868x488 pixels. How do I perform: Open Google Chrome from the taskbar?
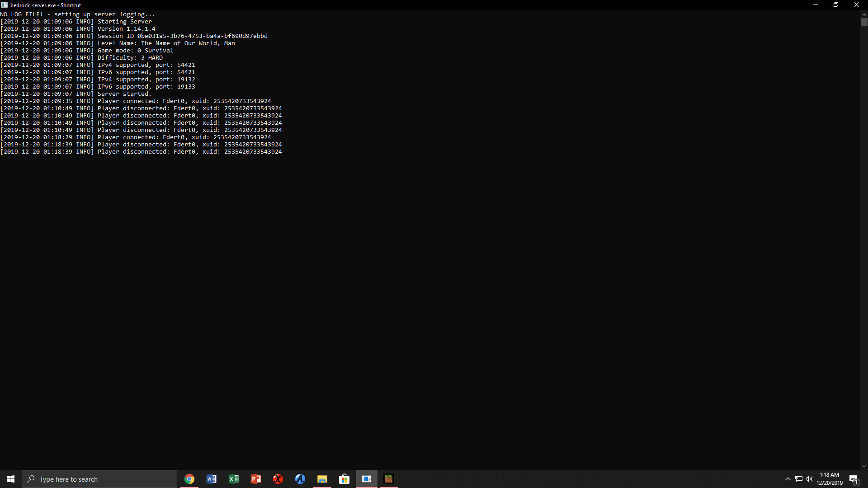click(189, 479)
